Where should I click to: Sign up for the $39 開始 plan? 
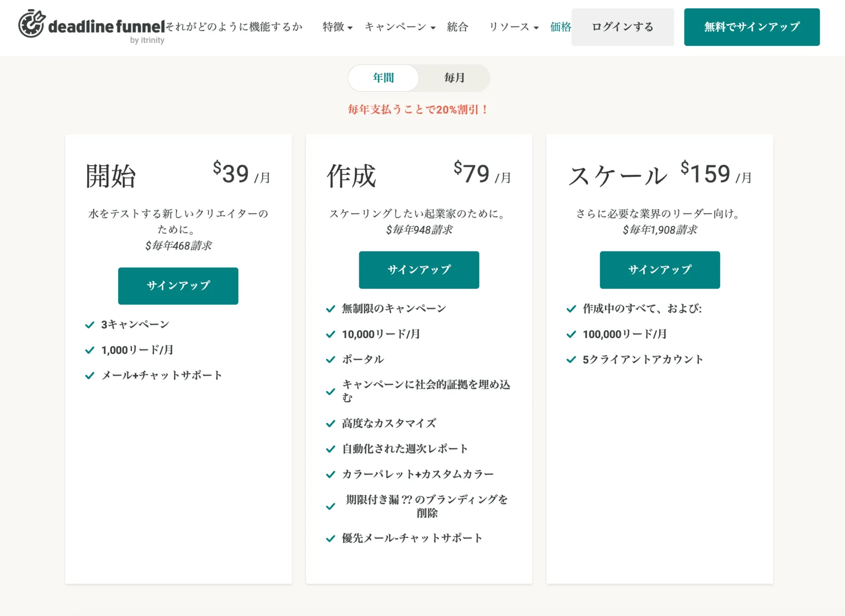178,286
